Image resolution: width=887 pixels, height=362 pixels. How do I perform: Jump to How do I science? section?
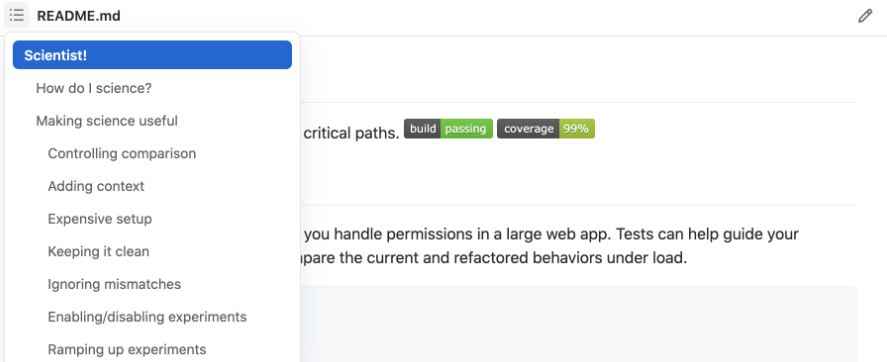click(x=94, y=88)
